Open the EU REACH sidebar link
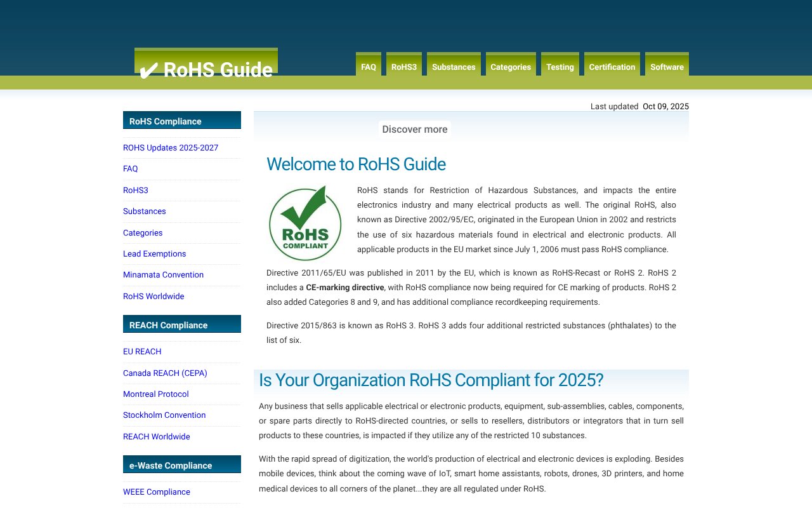The height and width of the screenshot is (508, 812). click(x=142, y=351)
